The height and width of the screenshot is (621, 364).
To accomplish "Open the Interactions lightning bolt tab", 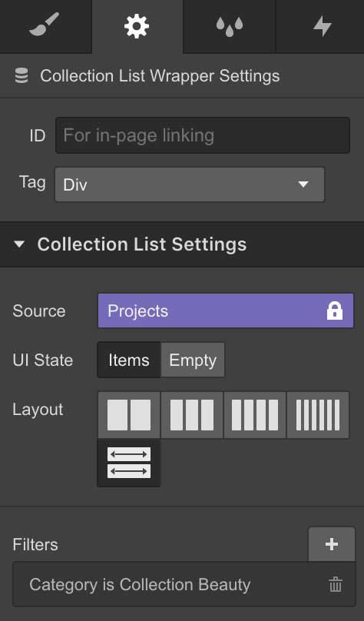I will point(320,26).
